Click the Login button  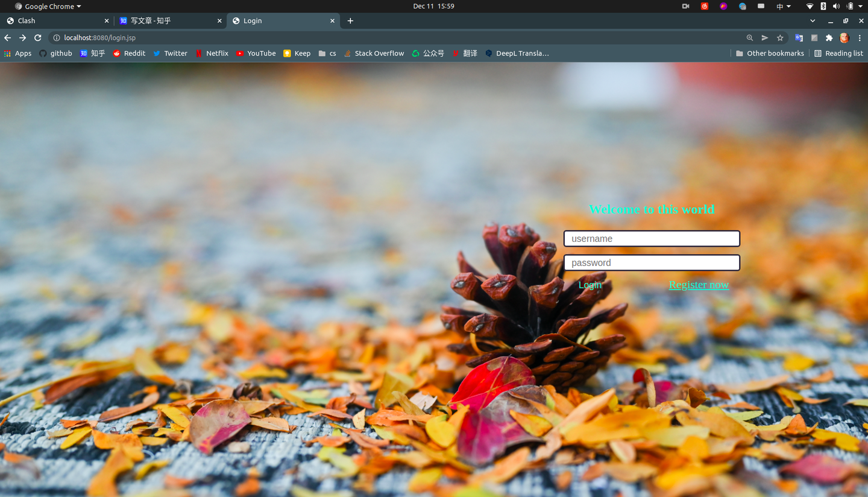coord(590,285)
